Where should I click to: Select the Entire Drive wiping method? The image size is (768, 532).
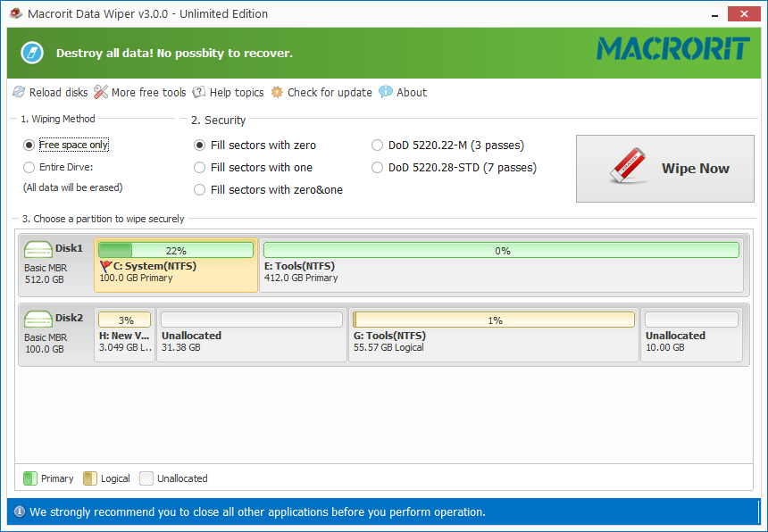(x=28, y=166)
